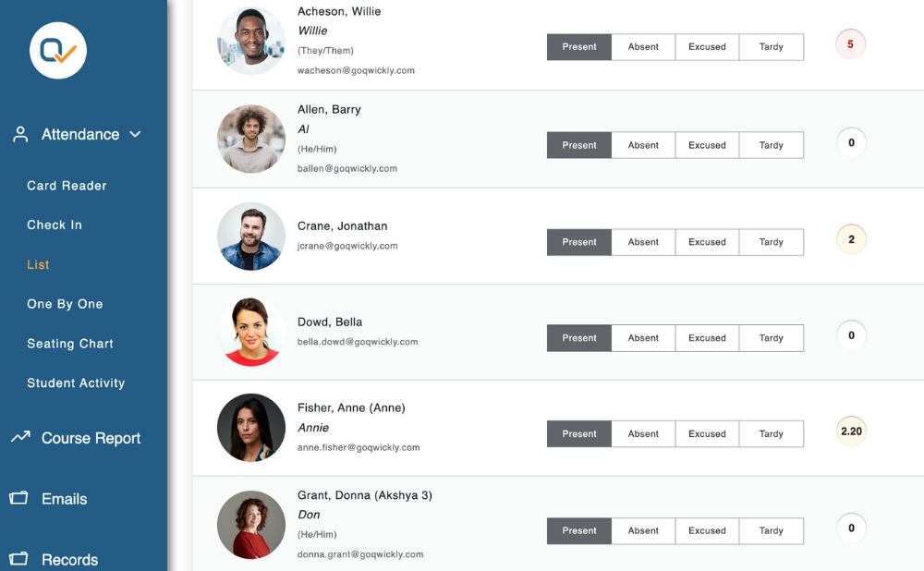Open the Seating Chart view
924x571 pixels.
tap(70, 344)
